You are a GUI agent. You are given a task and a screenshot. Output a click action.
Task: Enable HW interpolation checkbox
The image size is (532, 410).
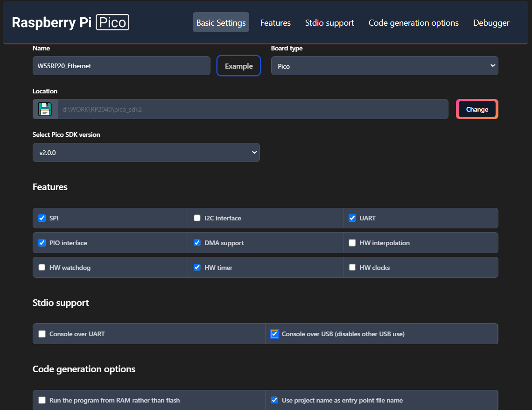tap(352, 243)
